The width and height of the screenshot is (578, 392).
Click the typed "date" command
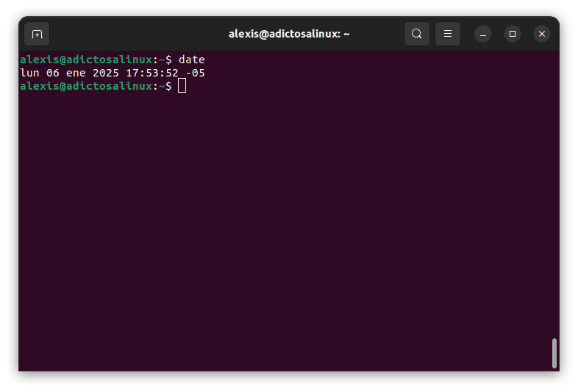click(191, 59)
